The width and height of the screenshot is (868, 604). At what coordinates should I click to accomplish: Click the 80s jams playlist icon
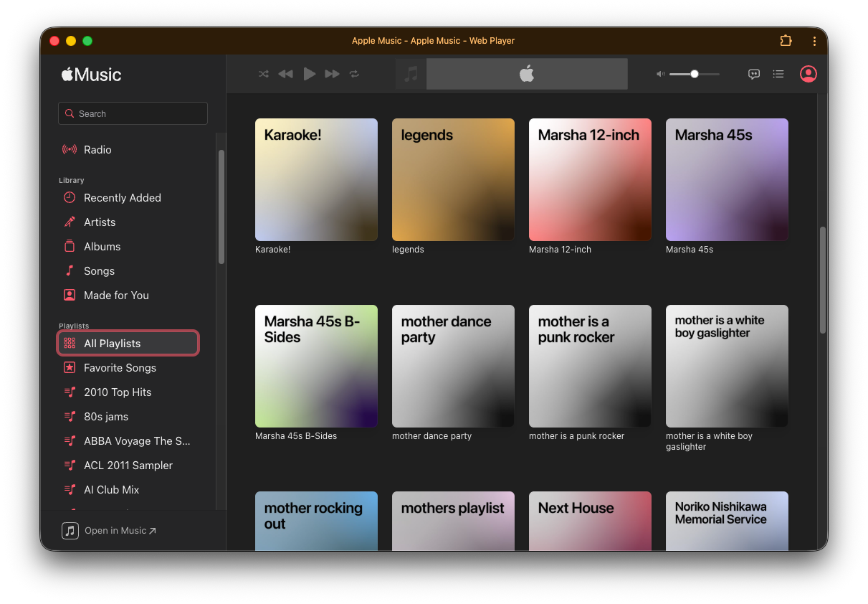tap(70, 417)
